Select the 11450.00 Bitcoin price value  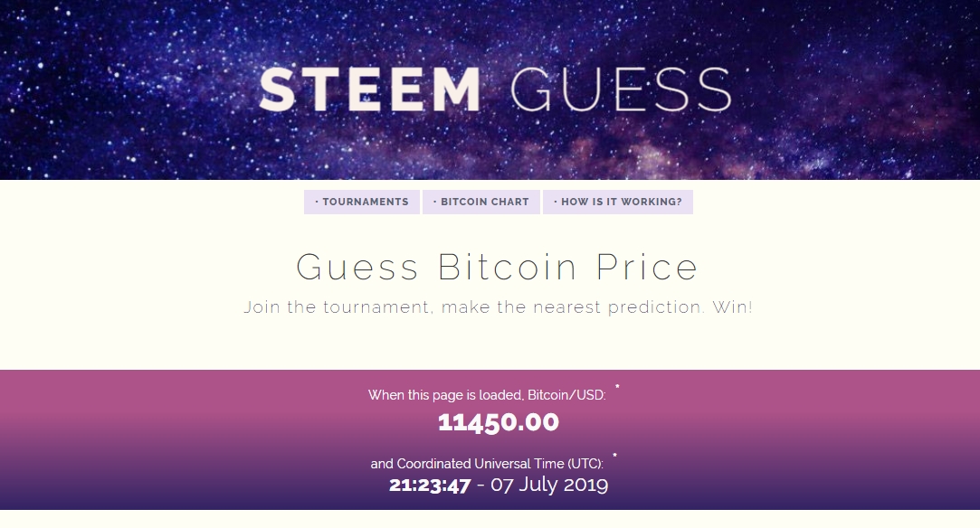point(498,422)
